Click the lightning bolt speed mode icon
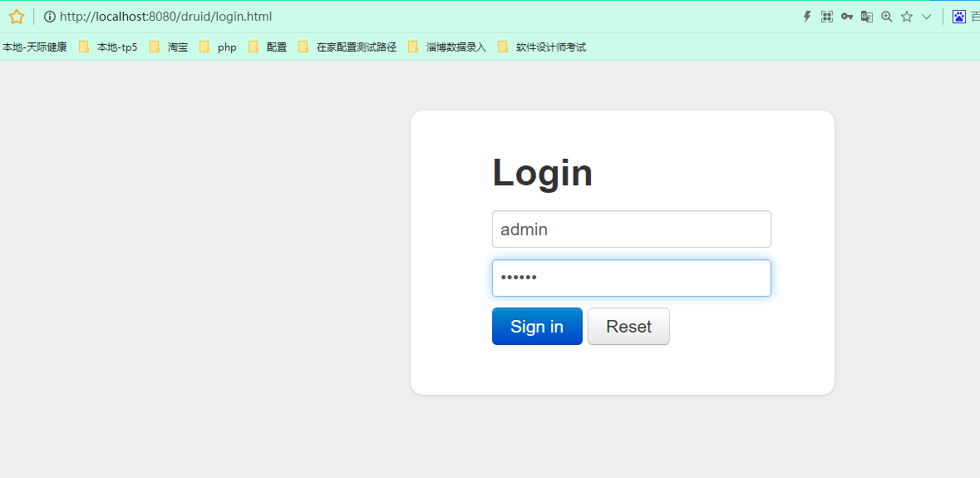The width and height of the screenshot is (980, 478). 807,17
